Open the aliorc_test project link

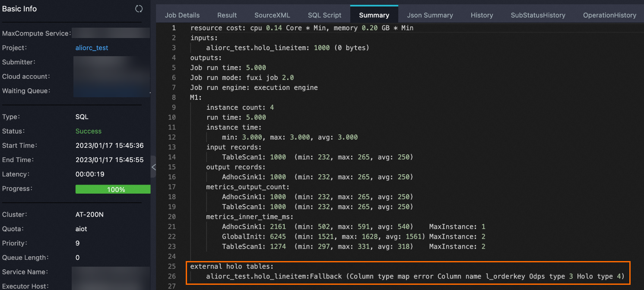(x=92, y=48)
